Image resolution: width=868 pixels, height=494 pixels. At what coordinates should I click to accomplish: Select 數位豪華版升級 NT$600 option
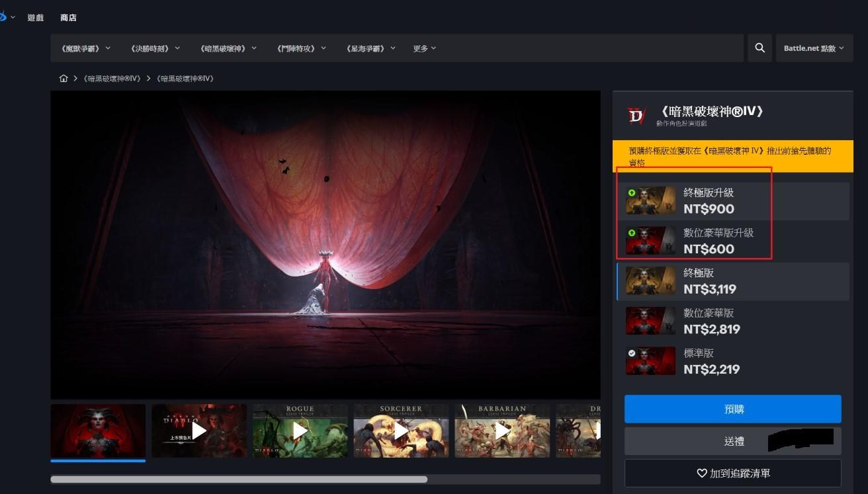click(x=733, y=241)
